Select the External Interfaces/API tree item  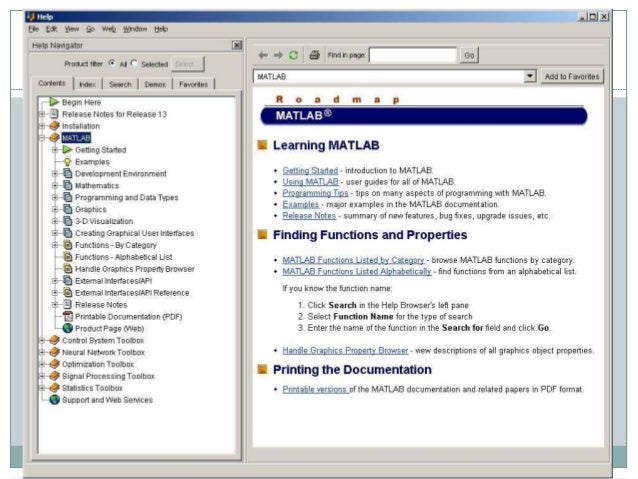(x=114, y=281)
